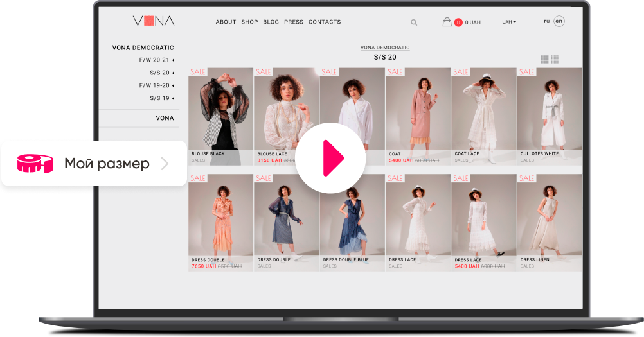Click the VONA logo
644x337 pixels.
[154, 21]
